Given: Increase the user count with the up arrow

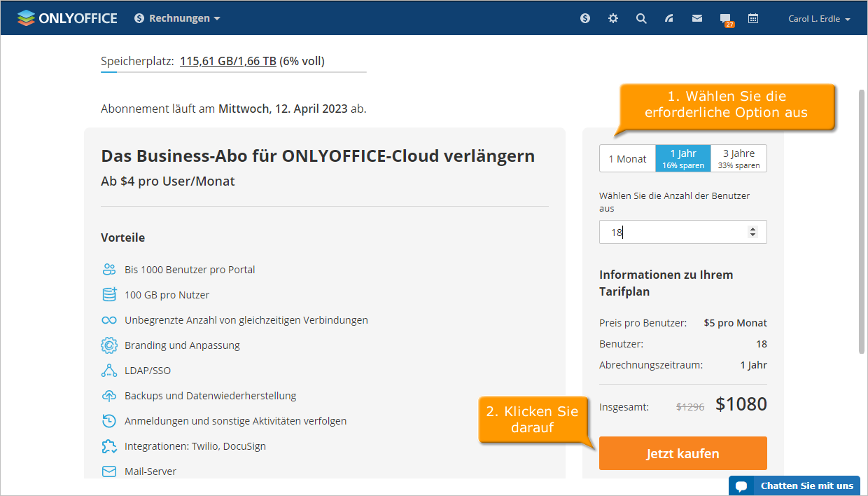Looking at the screenshot, I should pyautogui.click(x=753, y=229).
